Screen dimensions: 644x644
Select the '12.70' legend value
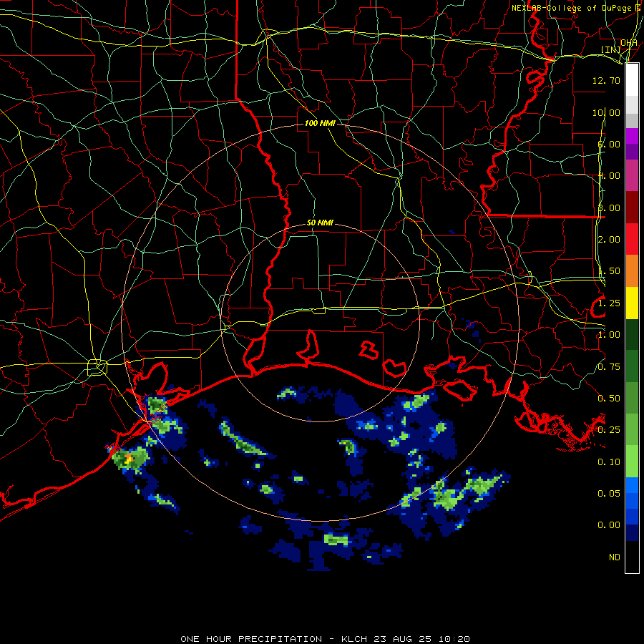606,80
